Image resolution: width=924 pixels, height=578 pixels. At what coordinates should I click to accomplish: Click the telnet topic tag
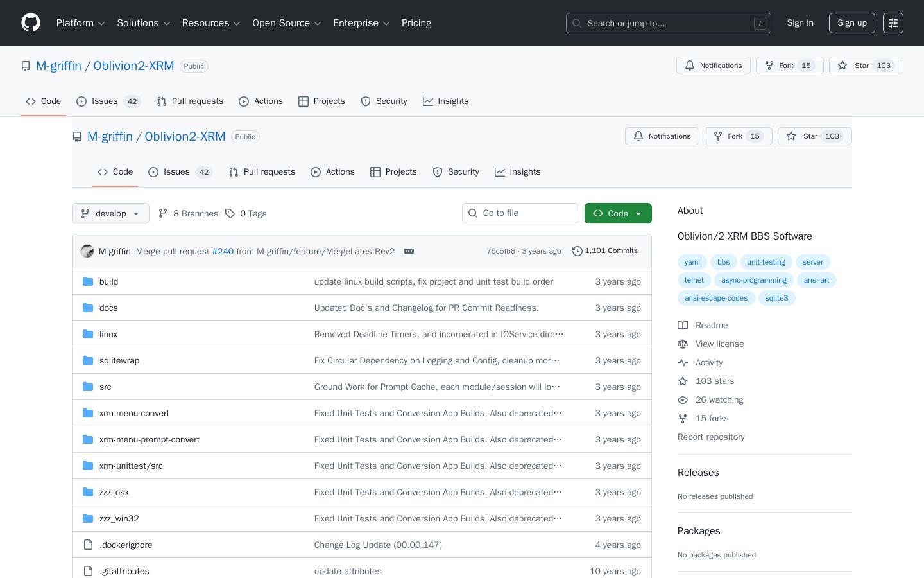[x=694, y=280]
